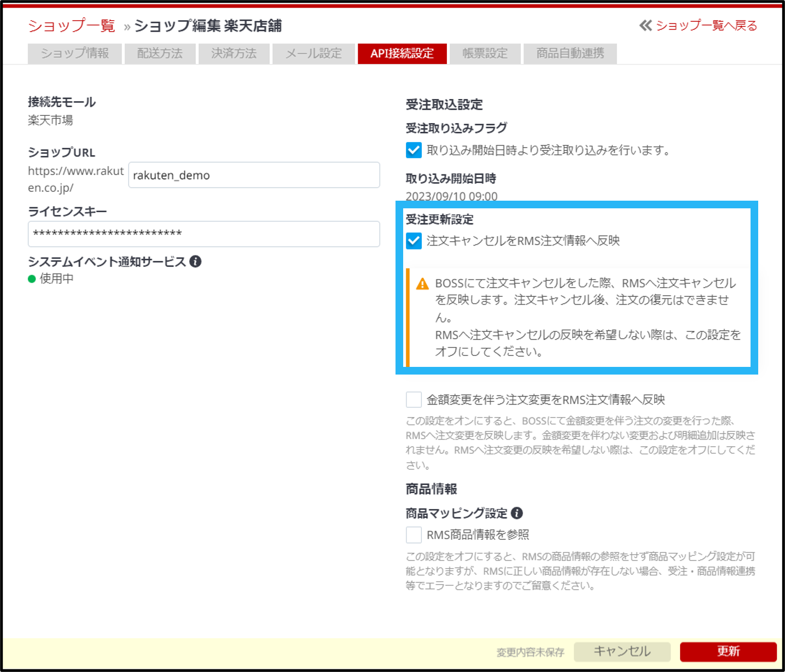
Task: Enable 金額変更を伴う注文変更をRMS注文情報へ反映 checkbox
Action: pos(414,400)
